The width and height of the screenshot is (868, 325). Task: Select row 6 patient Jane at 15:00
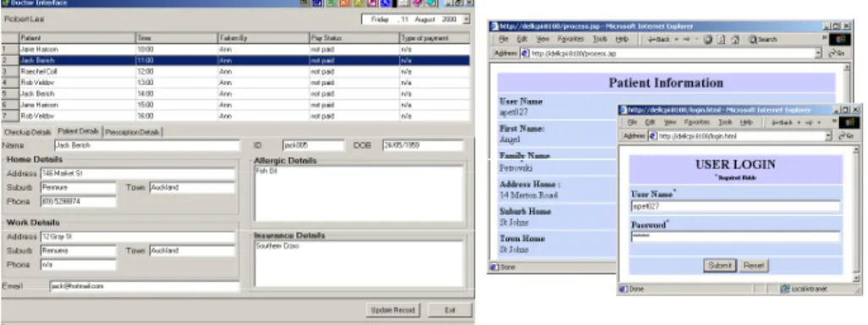(x=236, y=105)
